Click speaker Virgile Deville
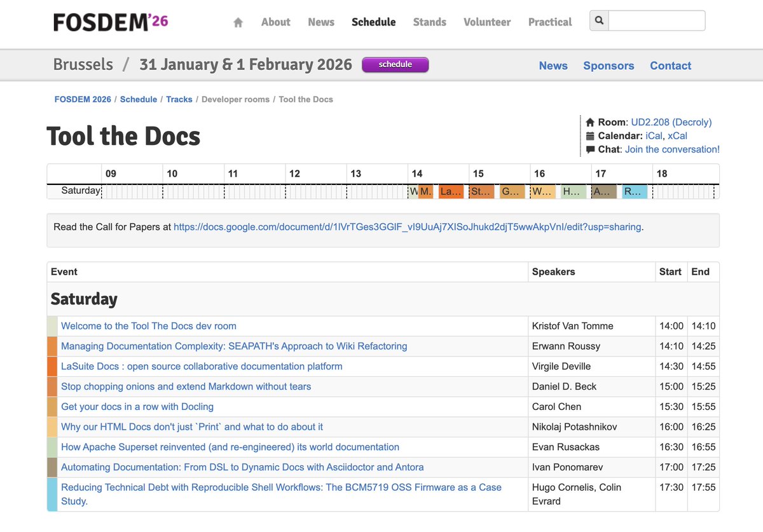This screenshot has width=763, height=532. click(561, 366)
